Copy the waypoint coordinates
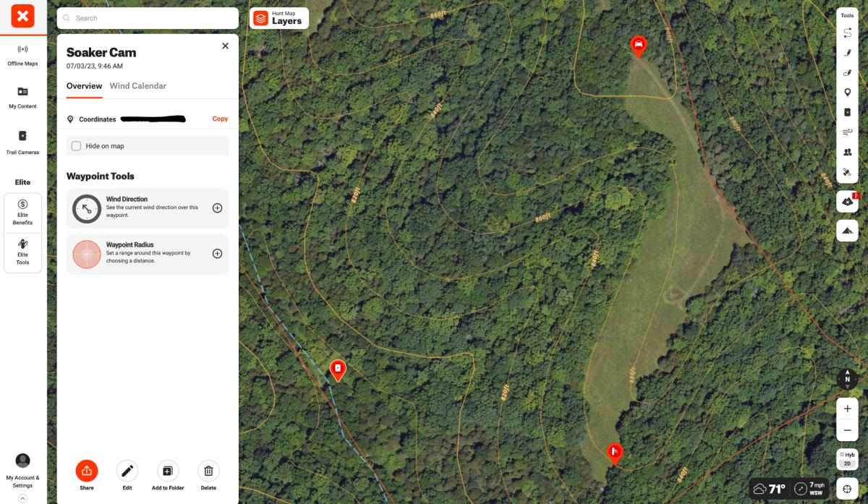The height and width of the screenshot is (504, 868). pyautogui.click(x=220, y=119)
